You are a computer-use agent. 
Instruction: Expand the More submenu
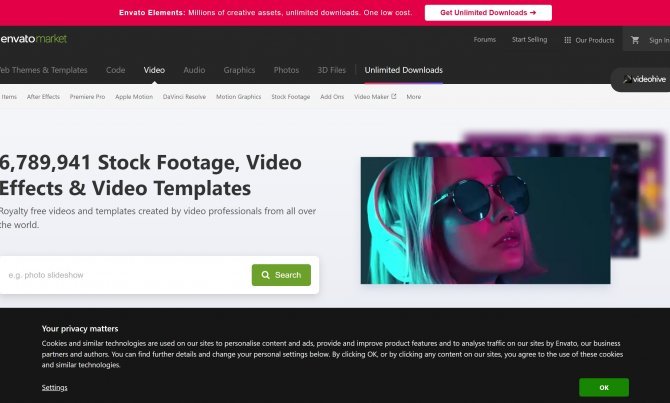(x=414, y=97)
